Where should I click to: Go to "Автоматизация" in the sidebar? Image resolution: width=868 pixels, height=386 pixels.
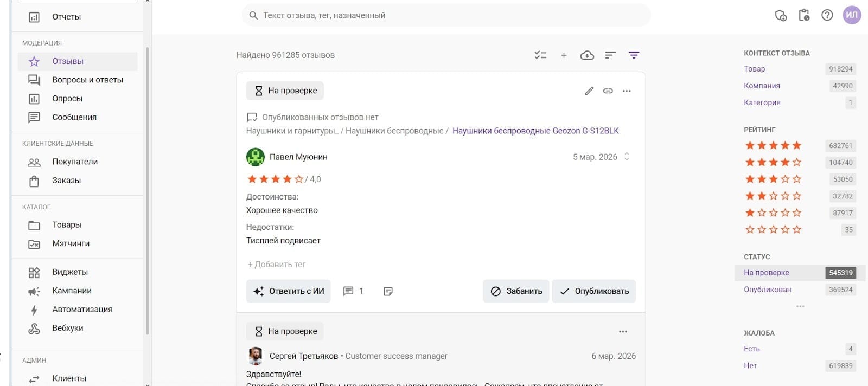pos(82,309)
